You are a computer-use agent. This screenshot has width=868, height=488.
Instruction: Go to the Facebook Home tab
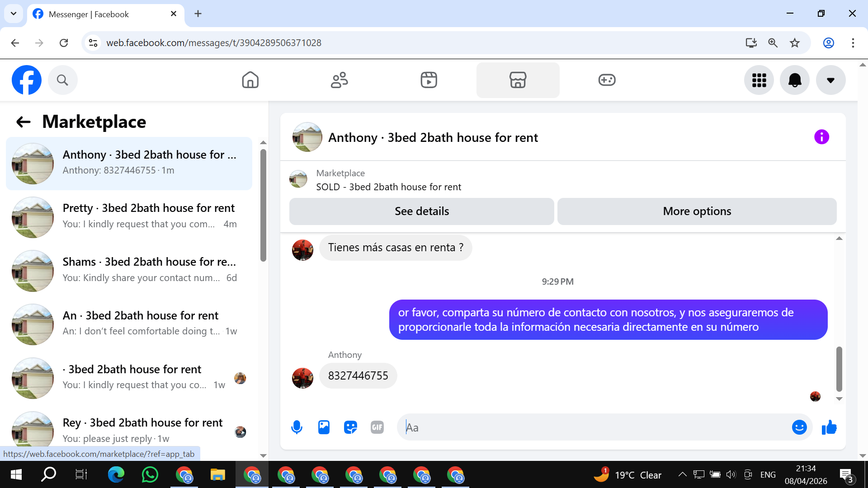tap(250, 80)
